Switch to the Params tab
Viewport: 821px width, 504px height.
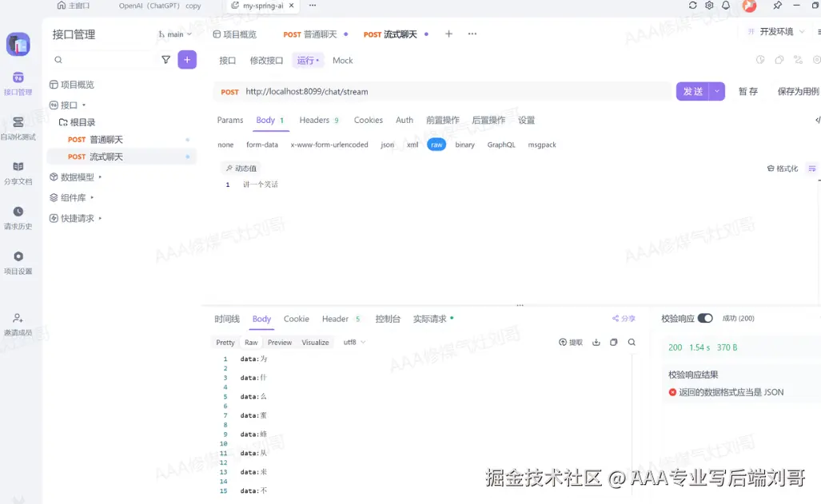[230, 120]
